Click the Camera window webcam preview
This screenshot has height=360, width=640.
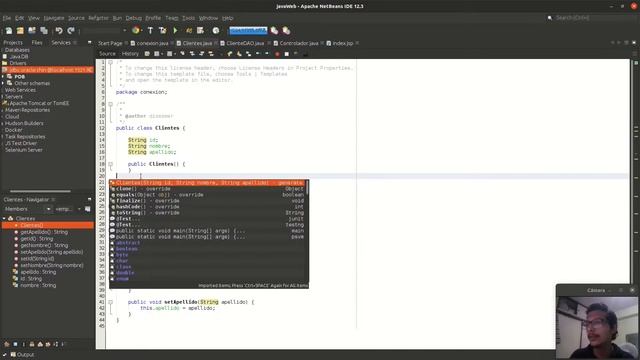point(597,327)
